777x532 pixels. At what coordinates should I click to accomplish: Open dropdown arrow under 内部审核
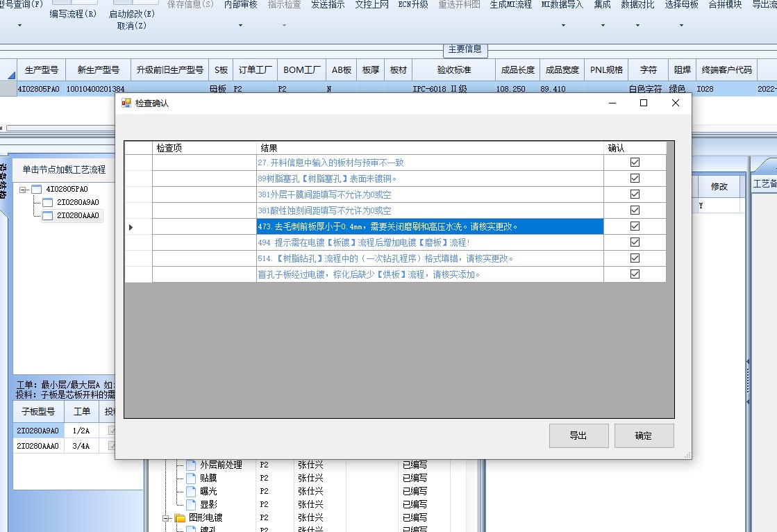[240, 25]
